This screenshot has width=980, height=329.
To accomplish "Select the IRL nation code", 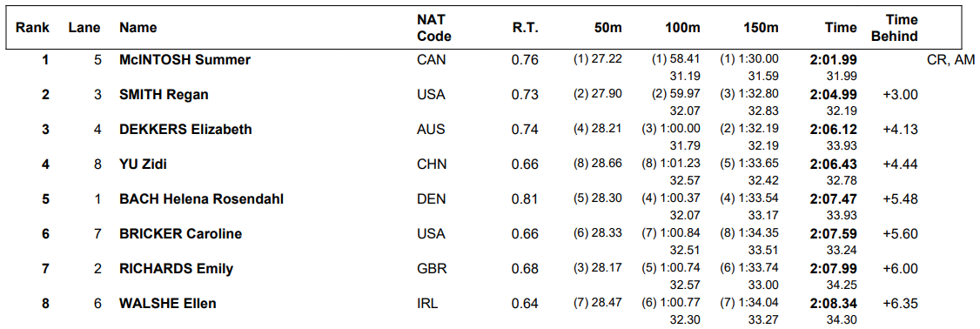I will coord(427,304).
